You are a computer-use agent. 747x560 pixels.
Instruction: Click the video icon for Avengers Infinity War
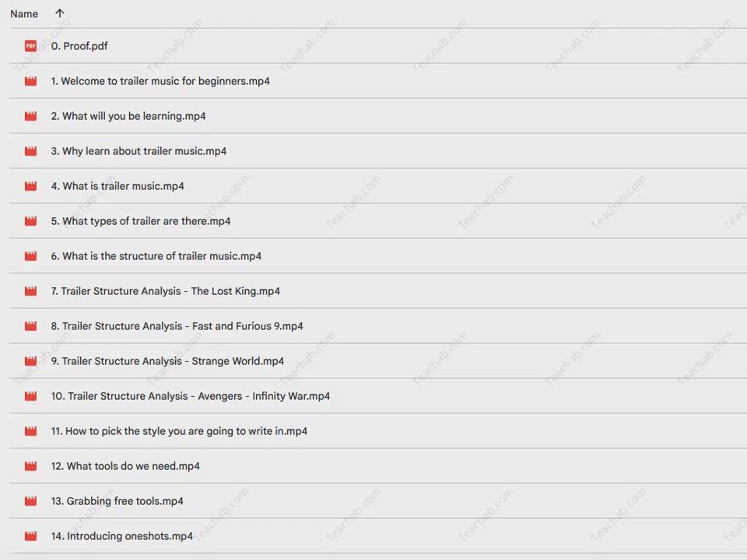pyautogui.click(x=31, y=397)
